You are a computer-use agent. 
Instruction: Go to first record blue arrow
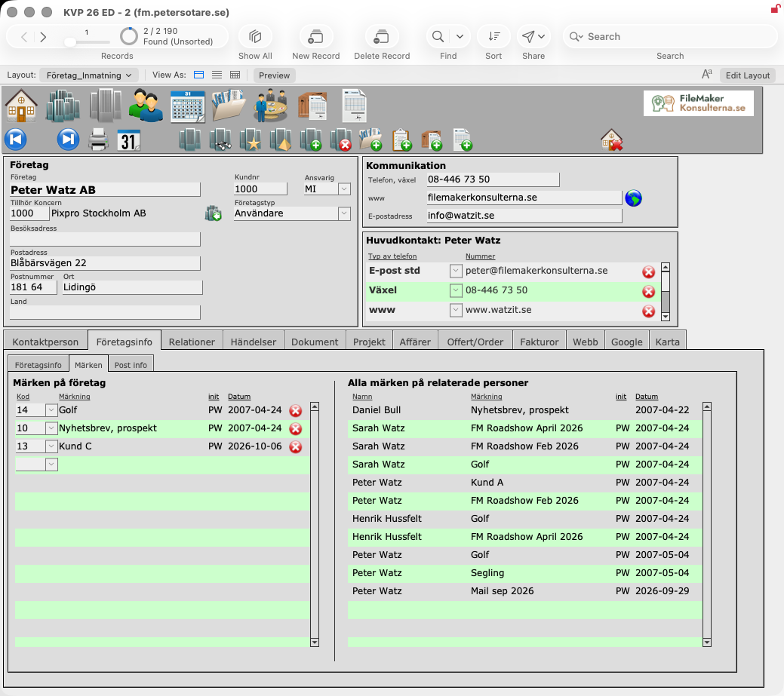16,140
